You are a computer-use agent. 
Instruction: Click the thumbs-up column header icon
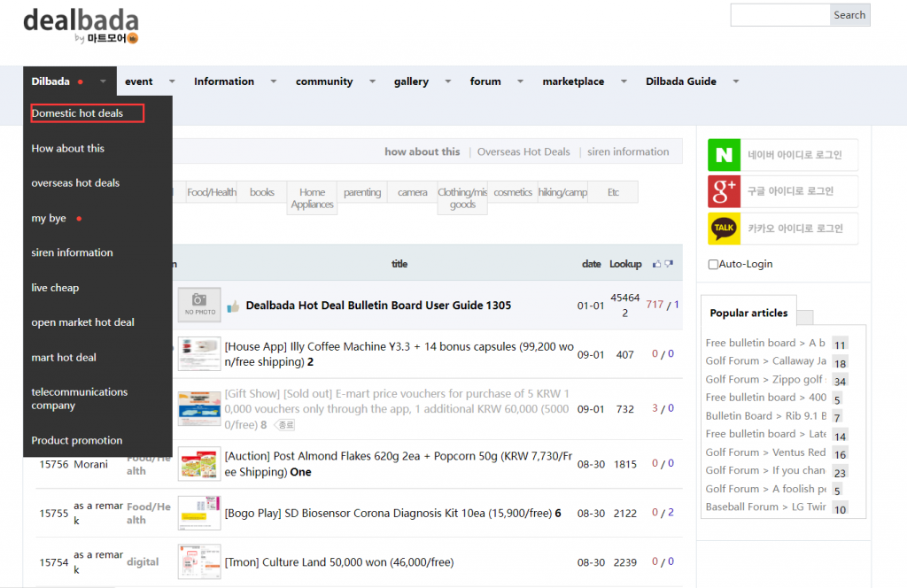click(x=656, y=264)
